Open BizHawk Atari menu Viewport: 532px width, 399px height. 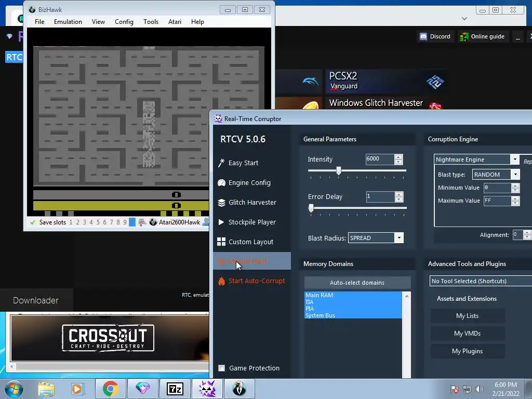click(x=175, y=22)
